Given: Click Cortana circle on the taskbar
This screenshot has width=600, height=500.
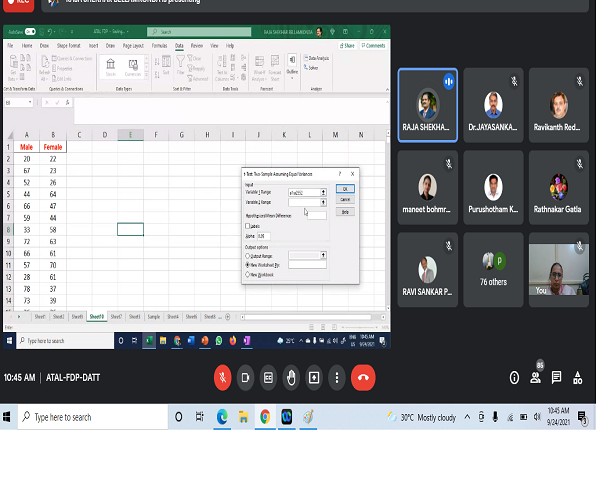Looking at the screenshot, I should tap(178, 417).
